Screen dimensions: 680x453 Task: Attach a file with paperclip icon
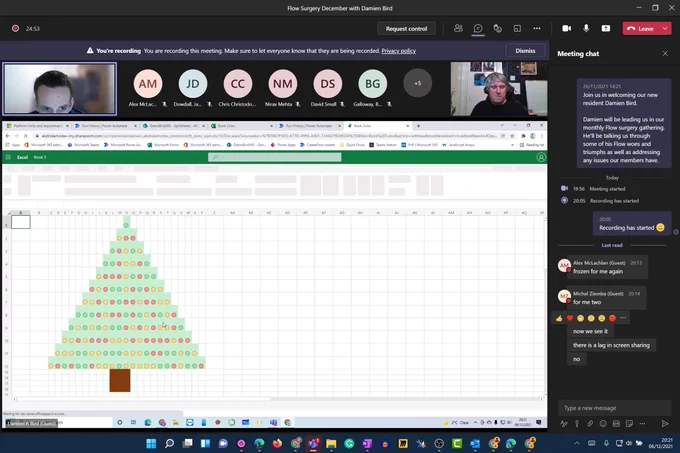(x=590, y=424)
